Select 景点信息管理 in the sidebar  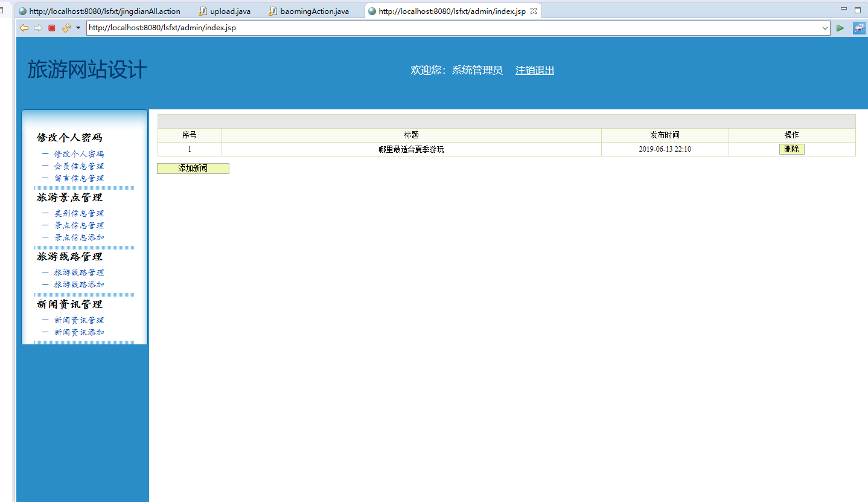[79, 225]
